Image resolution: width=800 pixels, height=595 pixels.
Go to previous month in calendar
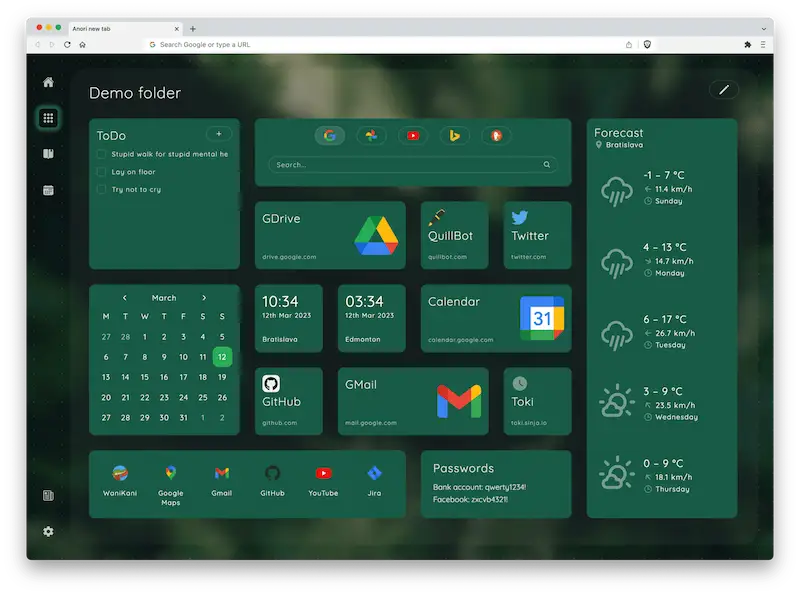coord(124,298)
